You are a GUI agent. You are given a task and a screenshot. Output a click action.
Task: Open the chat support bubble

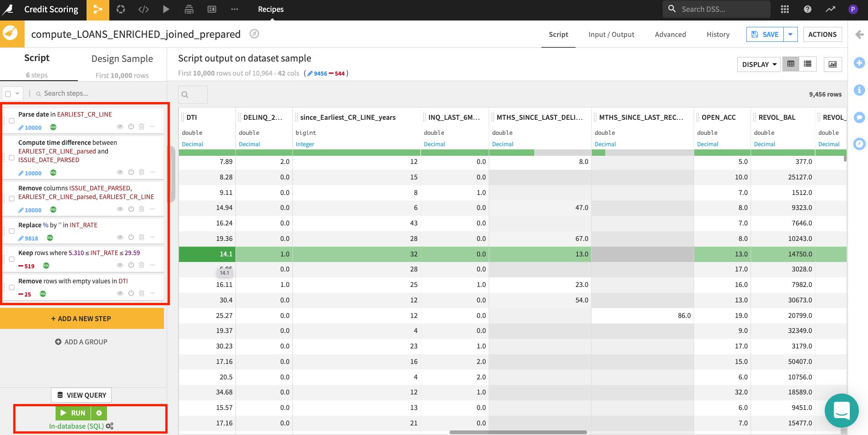point(841,410)
